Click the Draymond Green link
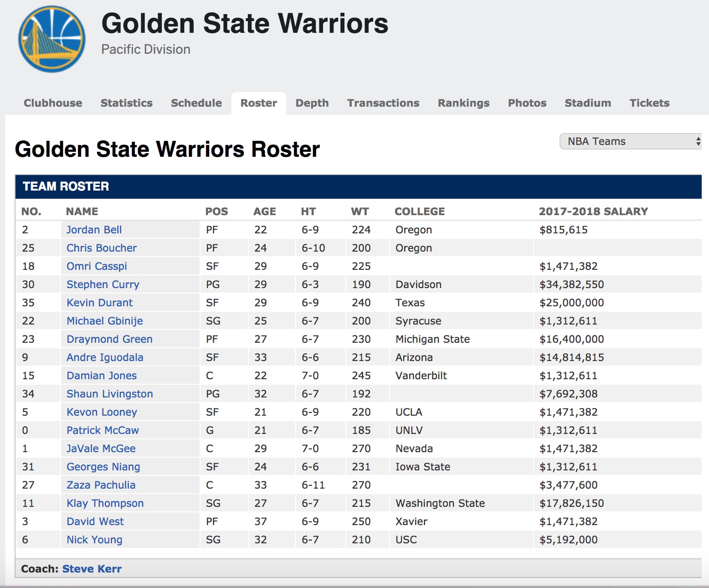This screenshot has width=709, height=588. pos(109,339)
